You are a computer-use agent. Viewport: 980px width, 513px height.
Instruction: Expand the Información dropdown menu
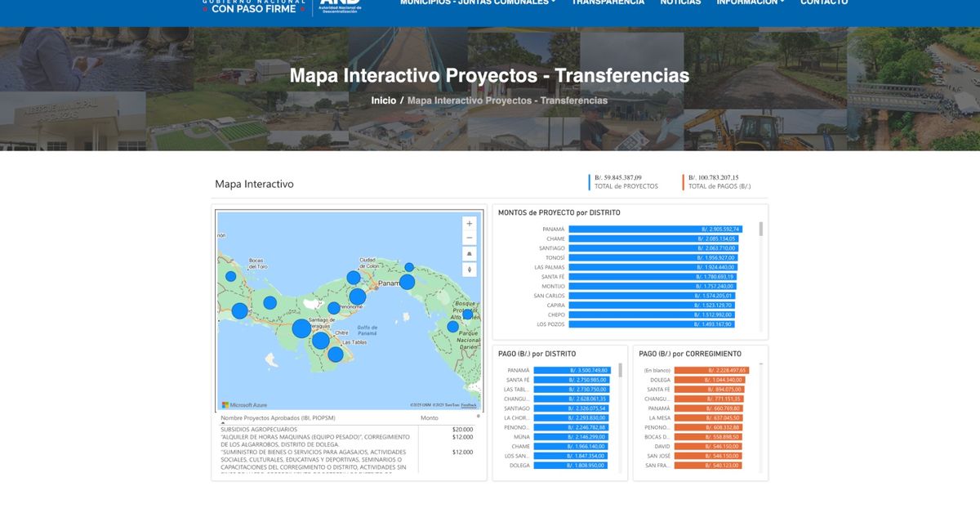coord(750,2)
